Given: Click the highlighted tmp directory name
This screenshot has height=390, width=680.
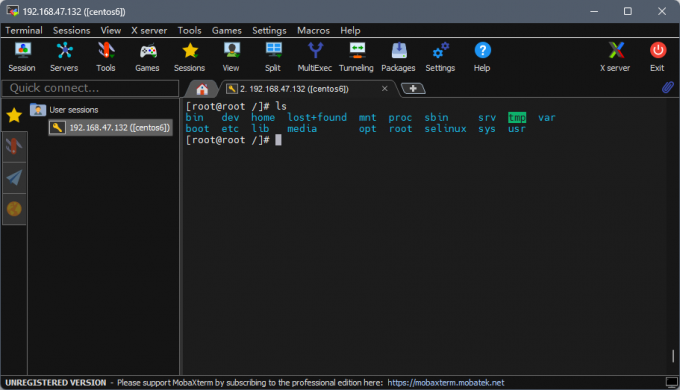Looking at the screenshot, I should point(517,118).
